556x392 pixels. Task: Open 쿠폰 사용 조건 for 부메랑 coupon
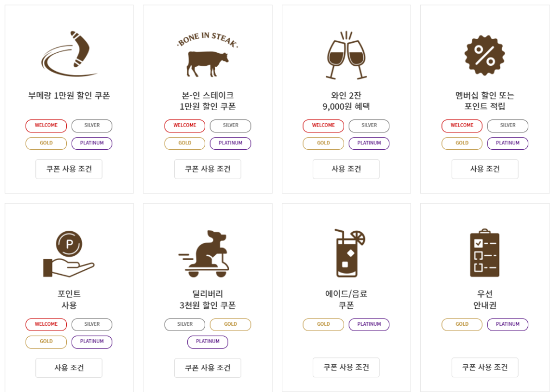[69, 169]
